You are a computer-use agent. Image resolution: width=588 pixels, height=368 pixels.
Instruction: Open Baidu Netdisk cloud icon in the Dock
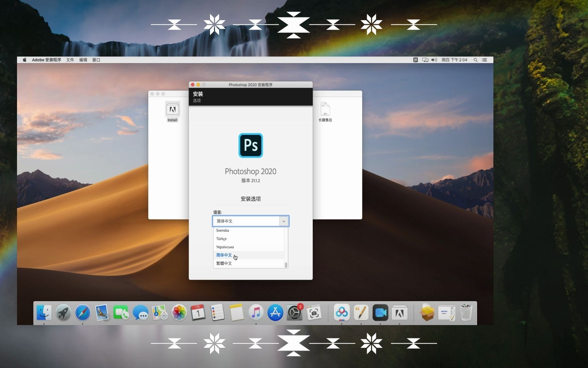point(342,312)
